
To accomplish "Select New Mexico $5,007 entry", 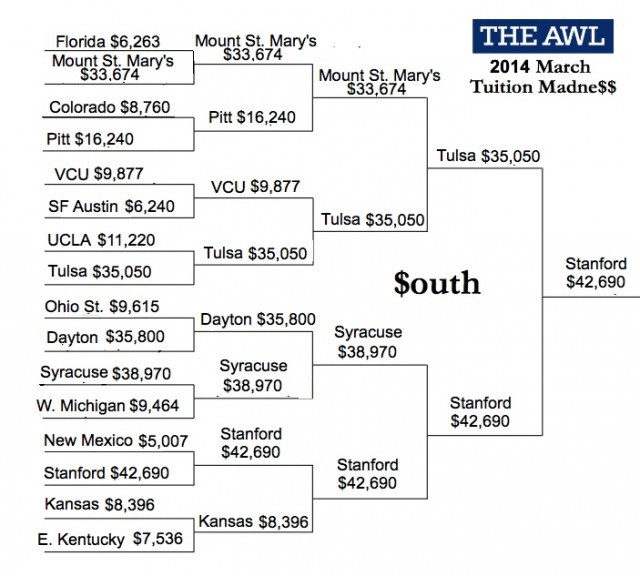I will (x=116, y=440).
